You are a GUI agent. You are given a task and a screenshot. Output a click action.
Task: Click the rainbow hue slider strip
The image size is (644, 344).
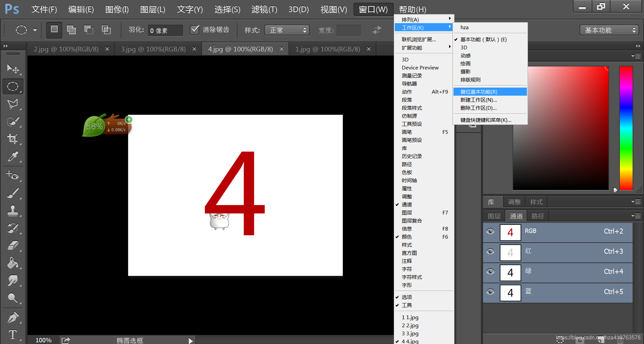626,128
